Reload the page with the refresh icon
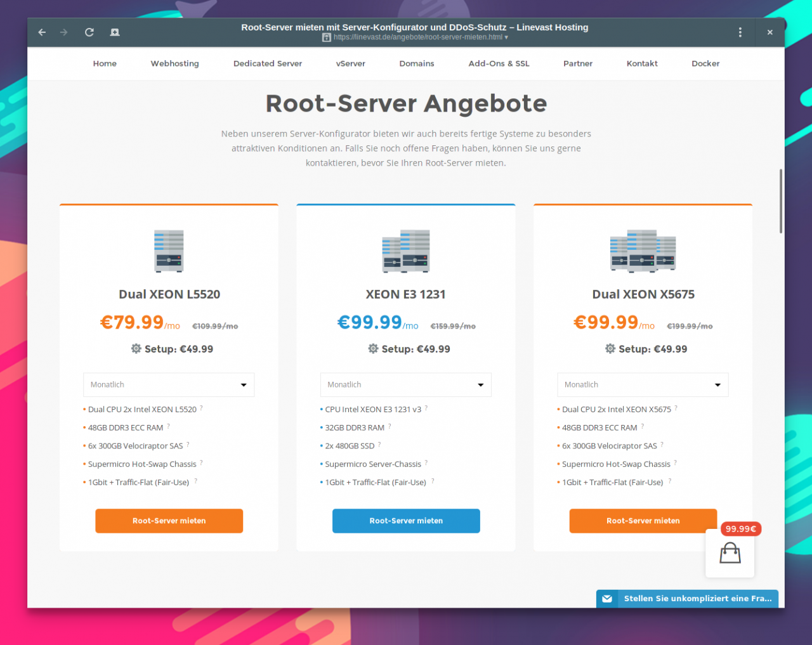812x645 pixels. point(89,32)
